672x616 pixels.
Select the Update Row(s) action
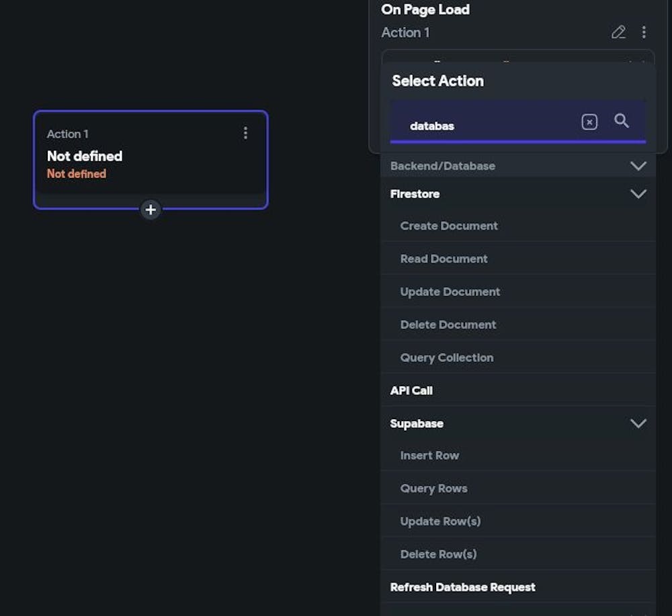tap(440, 521)
